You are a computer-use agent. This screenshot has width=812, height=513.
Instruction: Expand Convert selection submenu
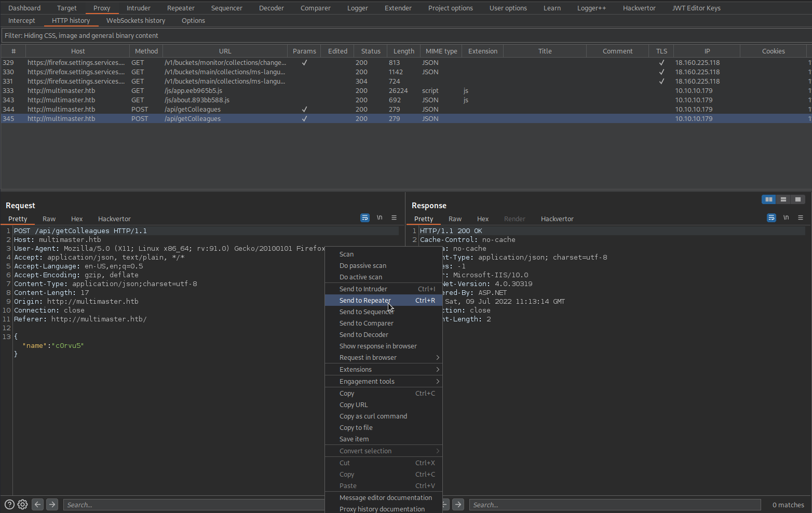coord(383,451)
